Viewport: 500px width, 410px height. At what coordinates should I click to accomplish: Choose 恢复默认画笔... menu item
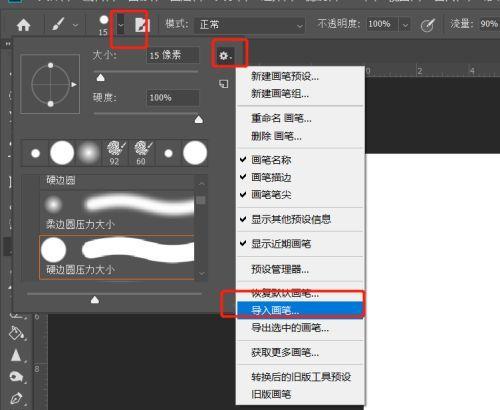[x=300, y=293]
